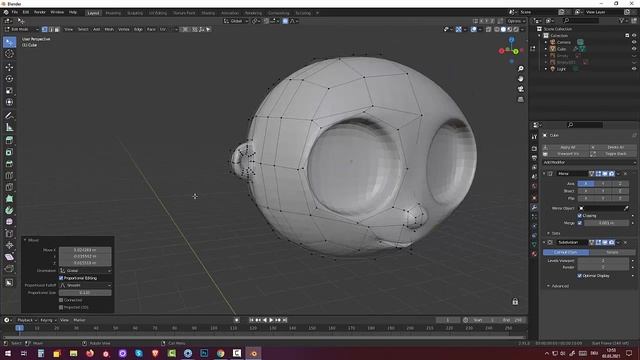Select the Annotate tool

coord(9,116)
